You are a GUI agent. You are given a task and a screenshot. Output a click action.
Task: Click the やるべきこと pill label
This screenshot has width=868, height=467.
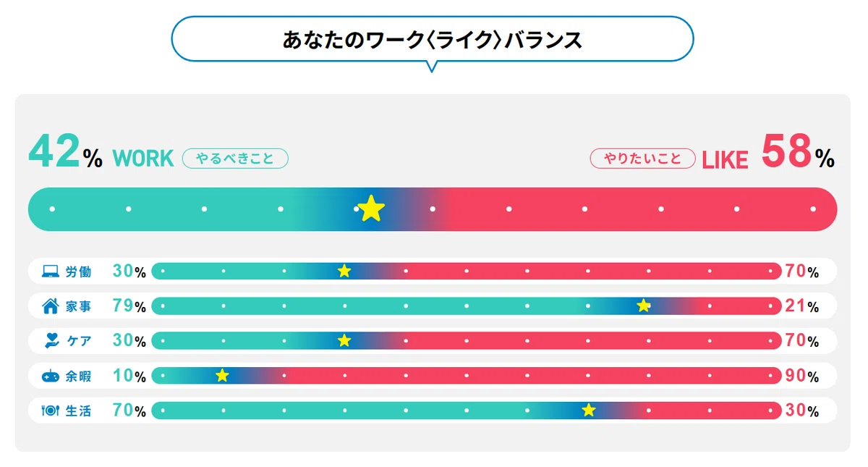pyautogui.click(x=235, y=158)
